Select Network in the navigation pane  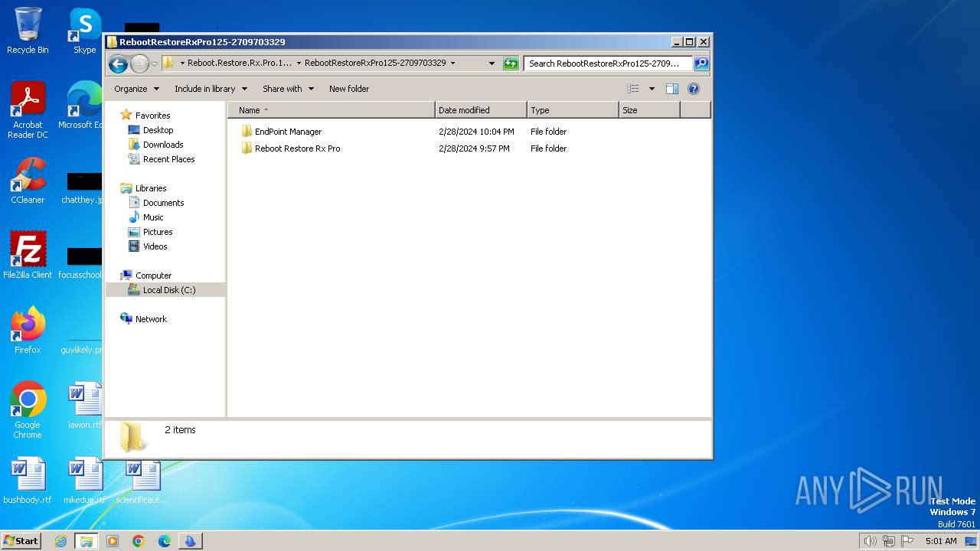(151, 319)
